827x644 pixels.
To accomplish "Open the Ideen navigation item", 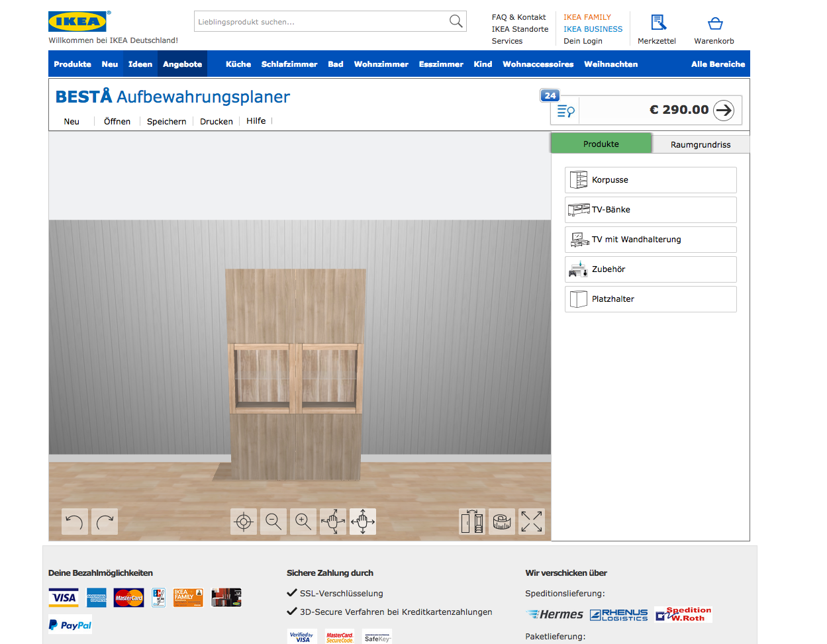I will tap(140, 64).
